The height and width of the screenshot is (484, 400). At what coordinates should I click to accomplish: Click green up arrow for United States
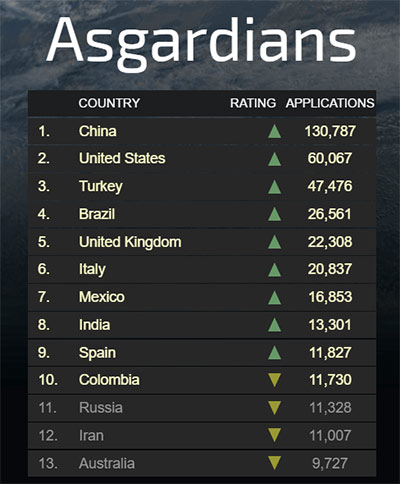(x=274, y=159)
